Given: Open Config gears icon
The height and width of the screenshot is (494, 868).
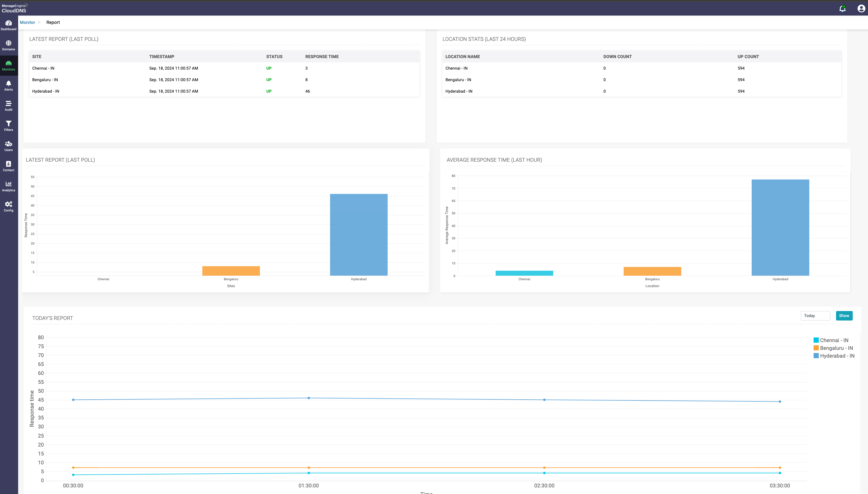Looking at the screenshot, I should [x=8, y=206].
